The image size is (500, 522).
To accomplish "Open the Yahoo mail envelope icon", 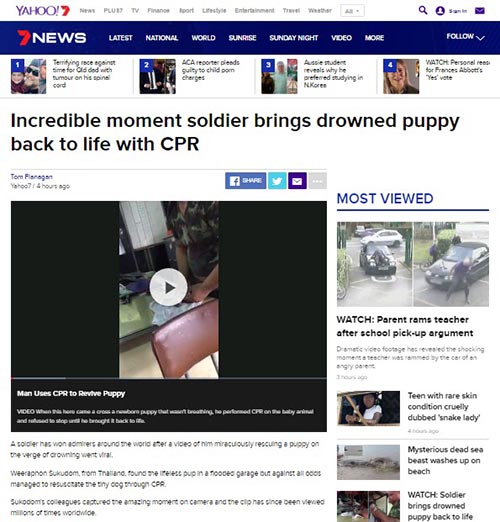I will tap(479, 11).
